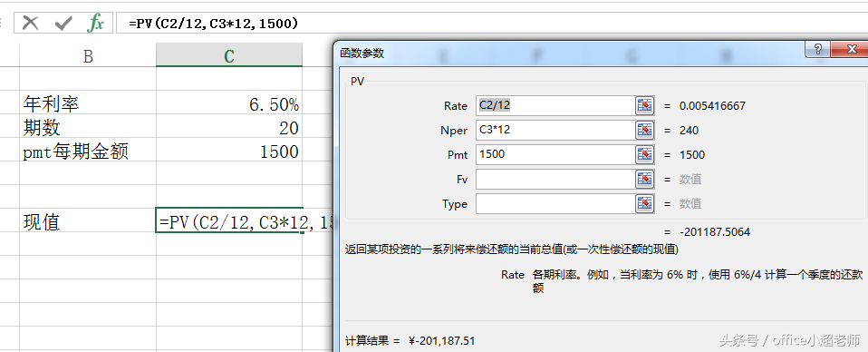Click the result value 0.005416667
The image size is (868, 352).
[x=712, y=106]
